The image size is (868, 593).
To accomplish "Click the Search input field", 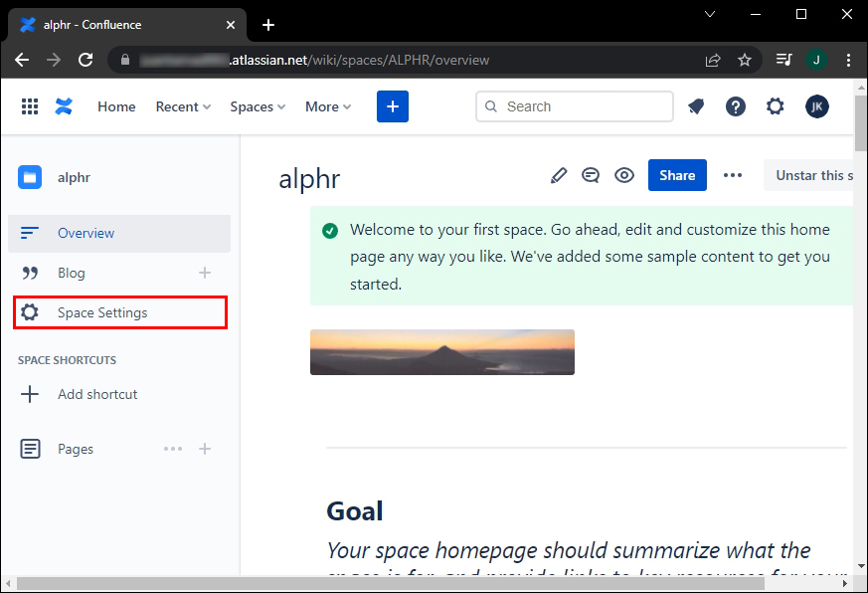I will 574,106.
